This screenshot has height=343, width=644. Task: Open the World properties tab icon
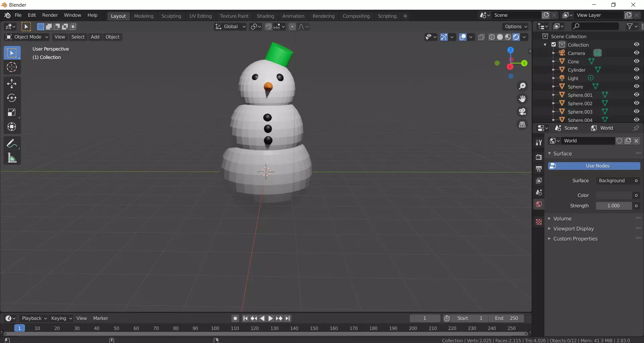539,204
